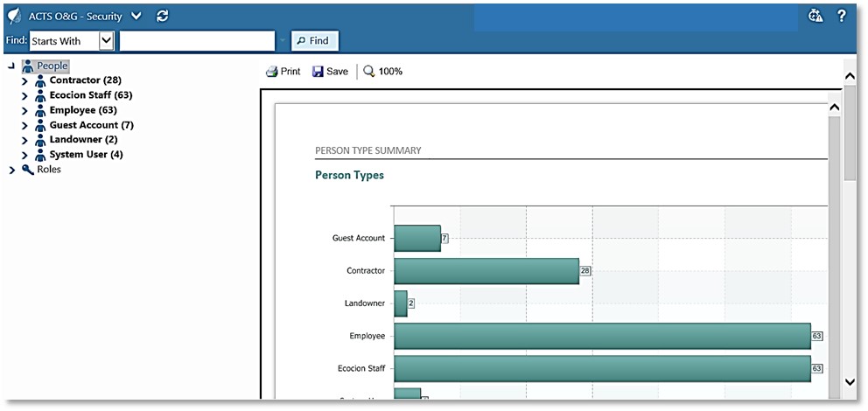Click the outer vertical scrollbar thumb
This screenshot has height=411, width=868.
tap(850, 133)
